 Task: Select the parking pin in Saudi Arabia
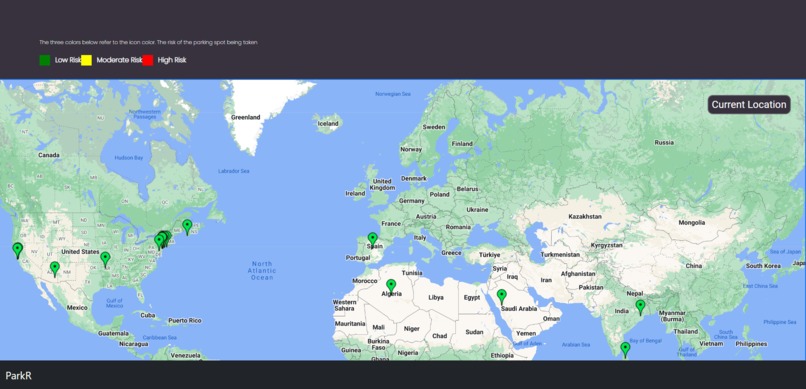click(x=502, y=297)
